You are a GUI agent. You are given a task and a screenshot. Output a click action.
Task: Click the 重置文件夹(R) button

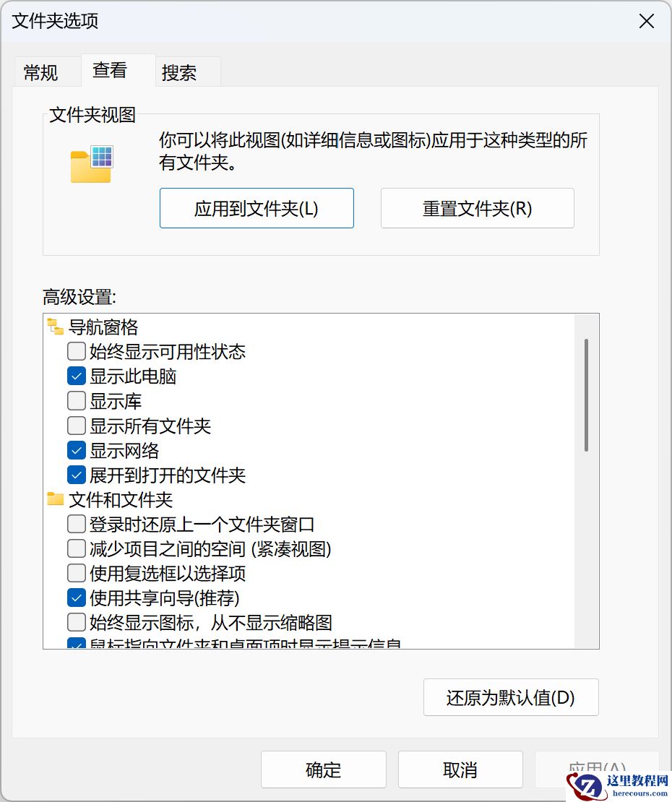tap(477, 208)
